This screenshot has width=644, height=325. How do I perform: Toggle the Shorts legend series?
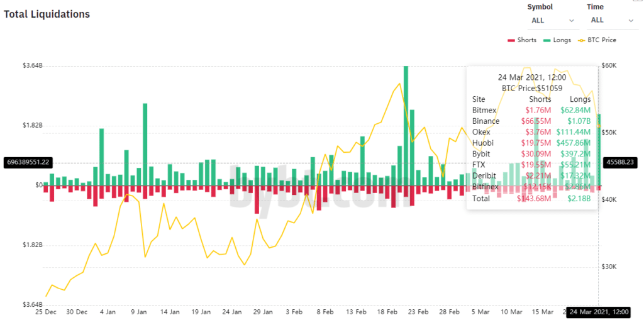(522, 40)
